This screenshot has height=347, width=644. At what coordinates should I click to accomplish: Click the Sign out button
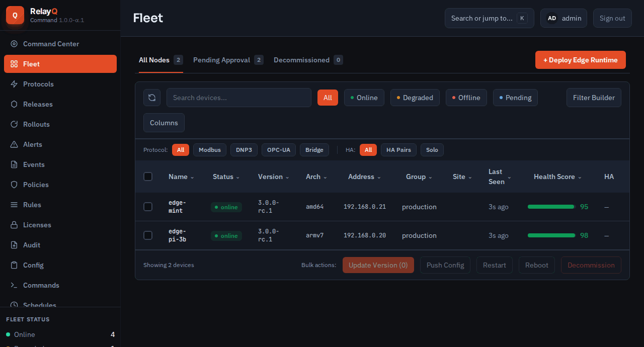[612, 18]
